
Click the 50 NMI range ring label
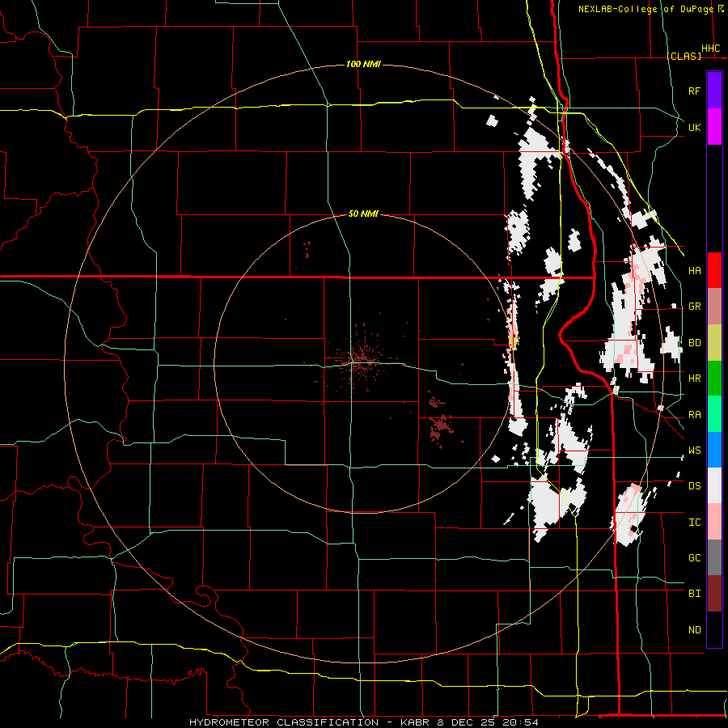pos(363,214)
